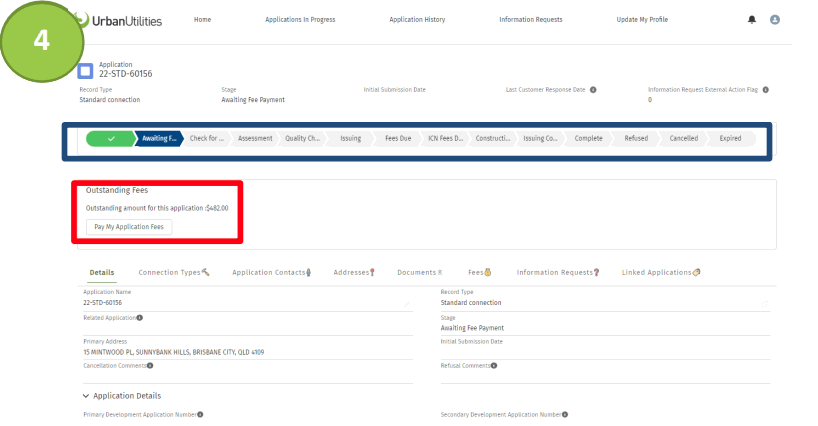
Task: Select the Issuing stage in path
Action: click(x=351, y=138)
